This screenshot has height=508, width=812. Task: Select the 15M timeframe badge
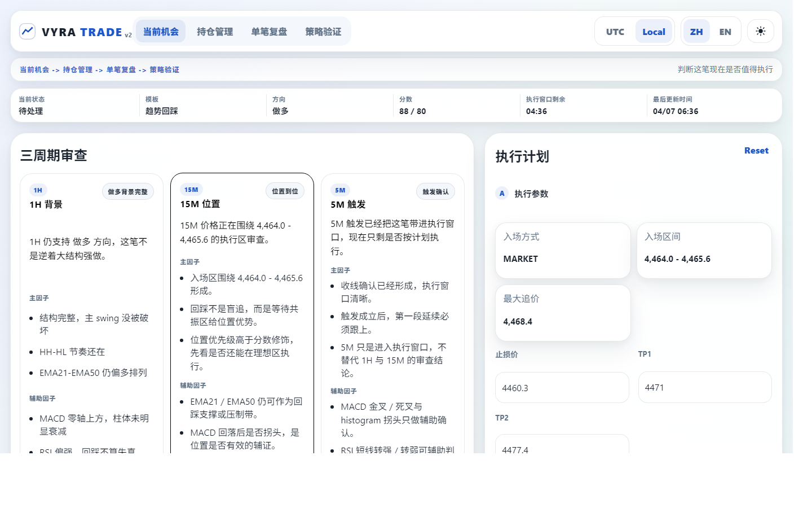[191, 189]
